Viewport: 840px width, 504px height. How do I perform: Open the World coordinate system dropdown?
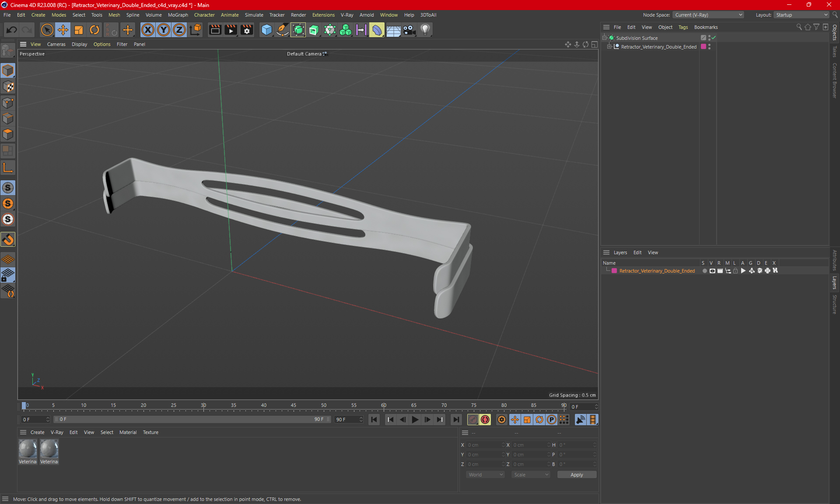tap(485, 475)
